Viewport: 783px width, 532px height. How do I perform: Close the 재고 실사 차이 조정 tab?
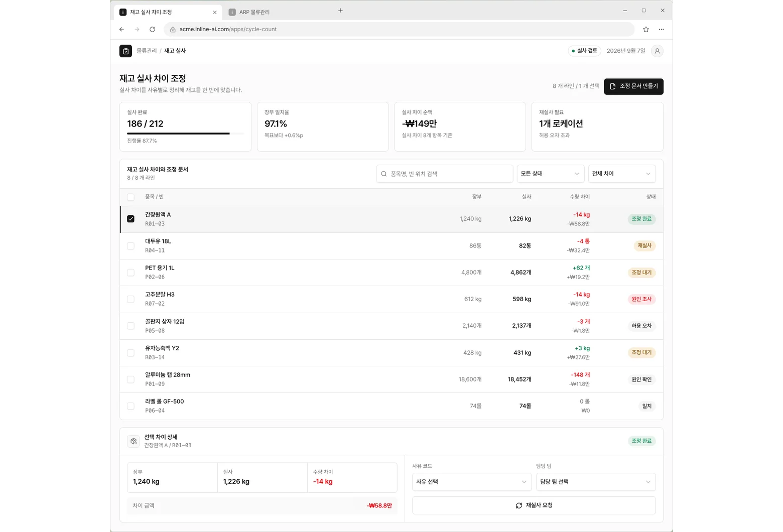(215, 12)
